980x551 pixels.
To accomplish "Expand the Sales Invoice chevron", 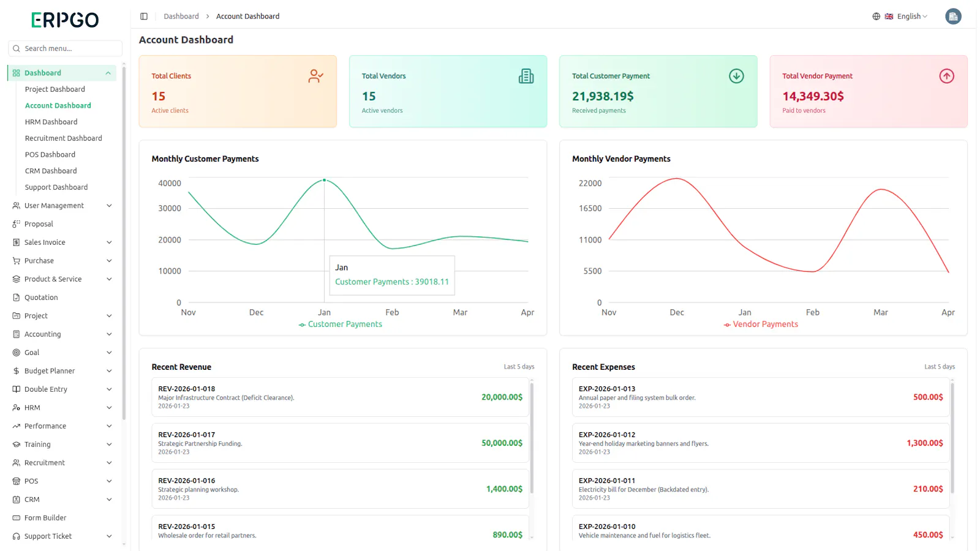I will [x=109, y=242].
